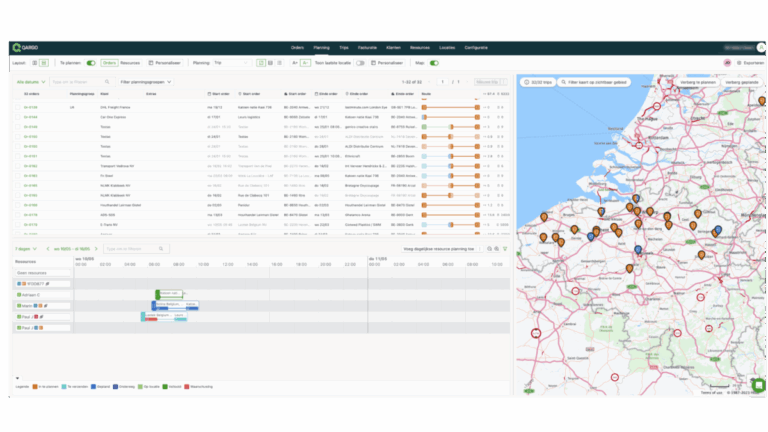Image resolution: width=768 pixels, height=432 pixels.
Task: Go to previous orders page
Action: (430, 82)
